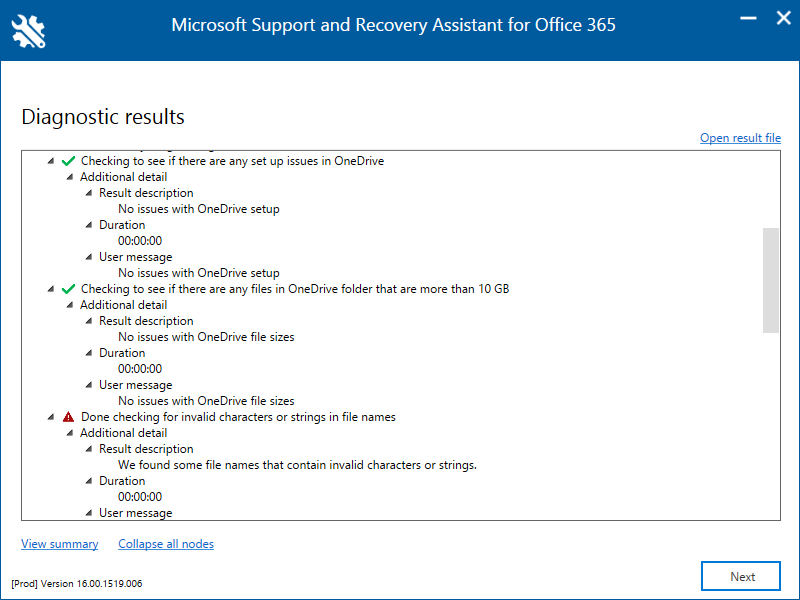Select the invalid characters found result message
800x600 pixels.
297,465
